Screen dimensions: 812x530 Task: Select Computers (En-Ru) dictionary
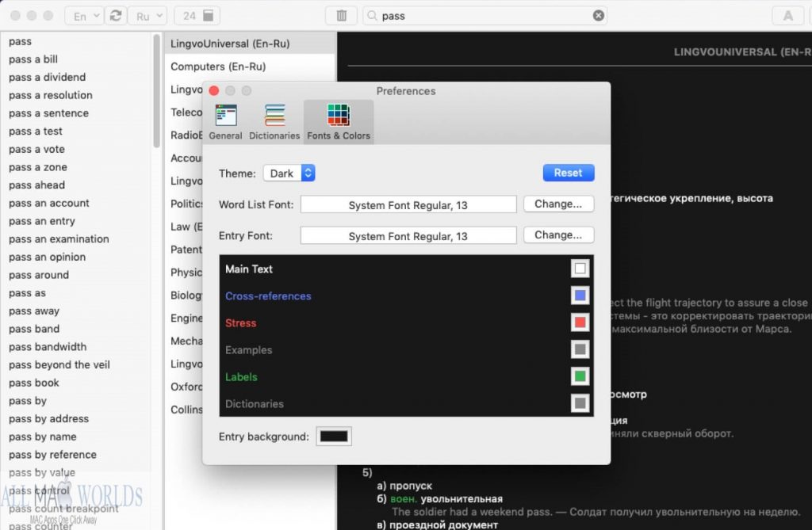[x=250, y=67]
